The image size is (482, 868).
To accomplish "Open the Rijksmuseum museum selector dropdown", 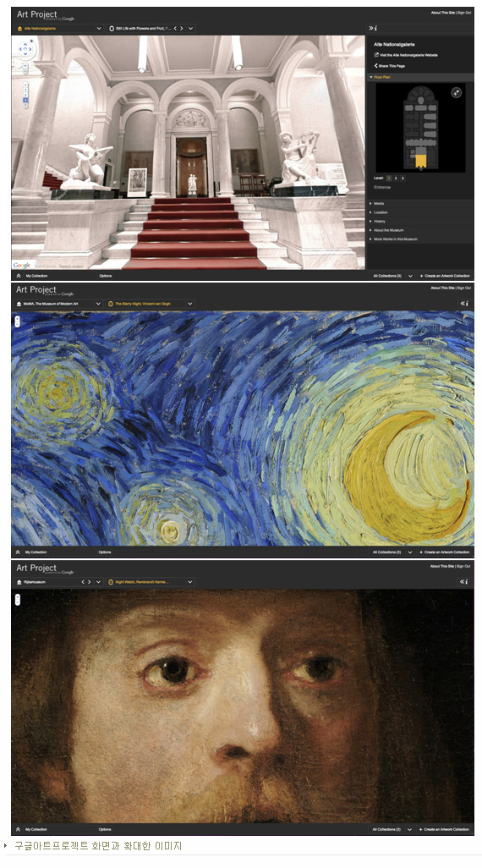I will (98, 582).
